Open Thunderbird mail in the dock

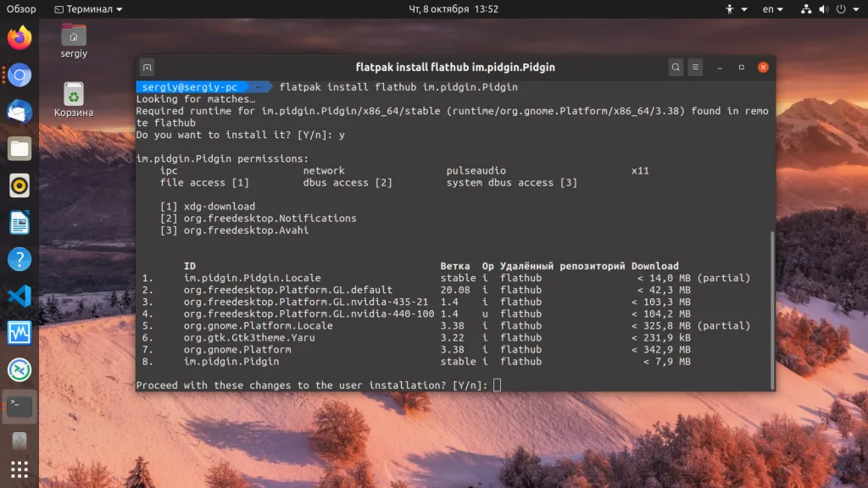(19, 112)
